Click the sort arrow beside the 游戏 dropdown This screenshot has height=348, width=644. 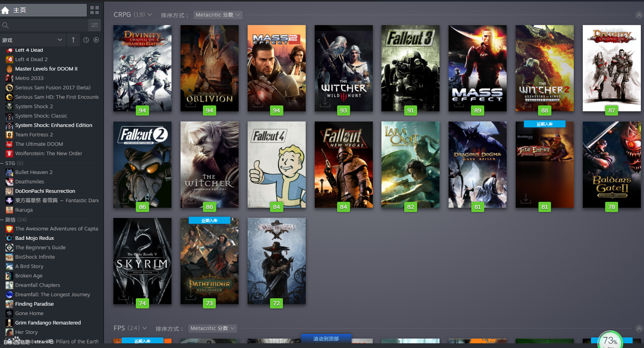click(x=73, y=40)
